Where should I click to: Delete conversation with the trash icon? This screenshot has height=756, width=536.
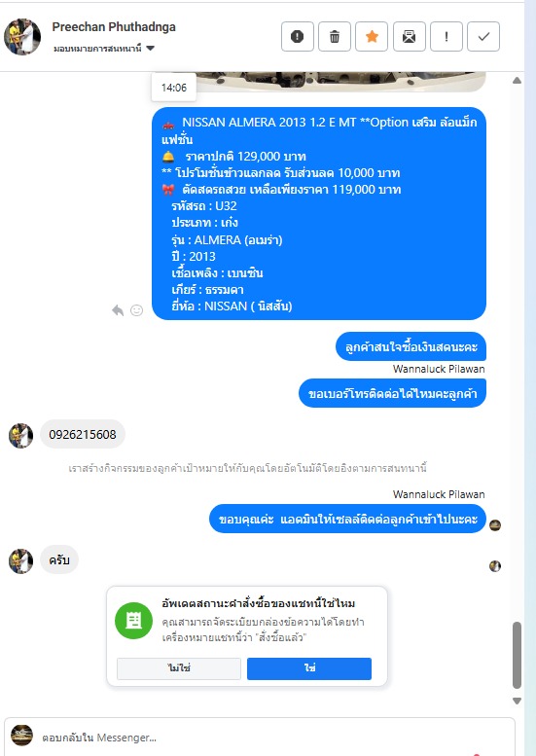tap(335, 36)
